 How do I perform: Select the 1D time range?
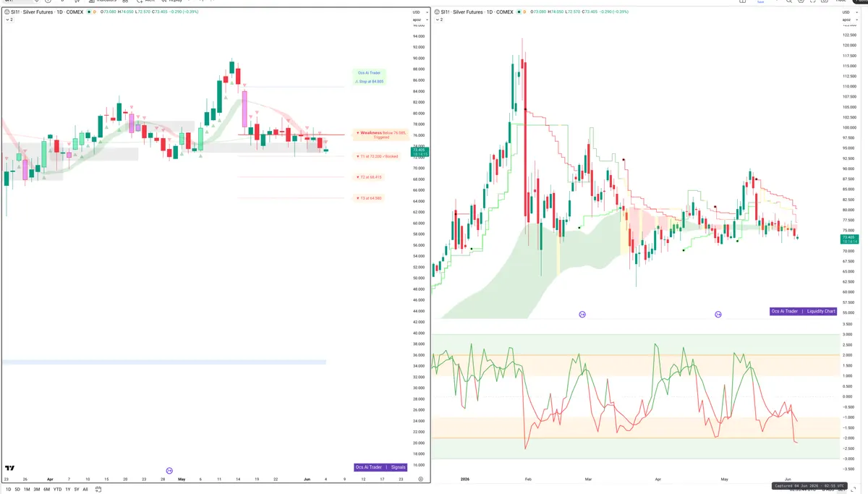(x=7, y=490)
